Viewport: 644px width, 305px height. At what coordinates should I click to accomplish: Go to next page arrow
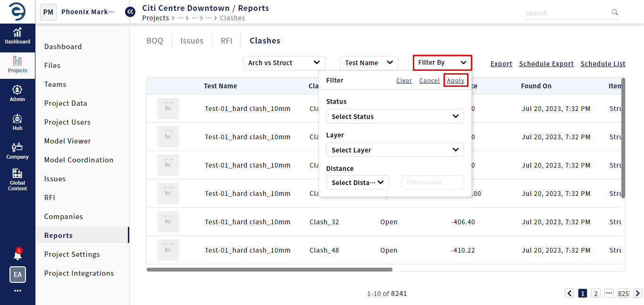click(x=637, y=293)
